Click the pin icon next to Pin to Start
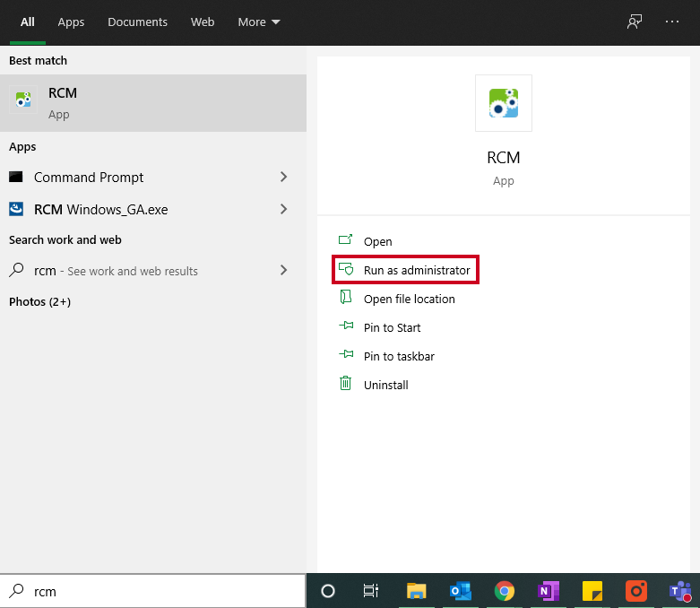This screenshot has width=700, height=608. [x=346, y=326]
